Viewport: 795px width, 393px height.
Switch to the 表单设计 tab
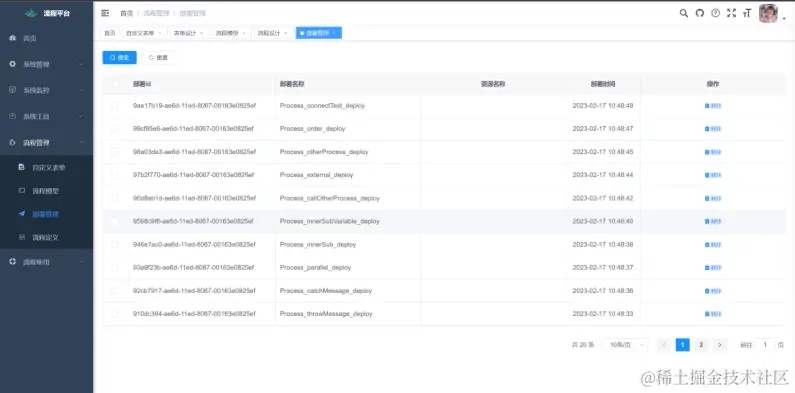188,33
